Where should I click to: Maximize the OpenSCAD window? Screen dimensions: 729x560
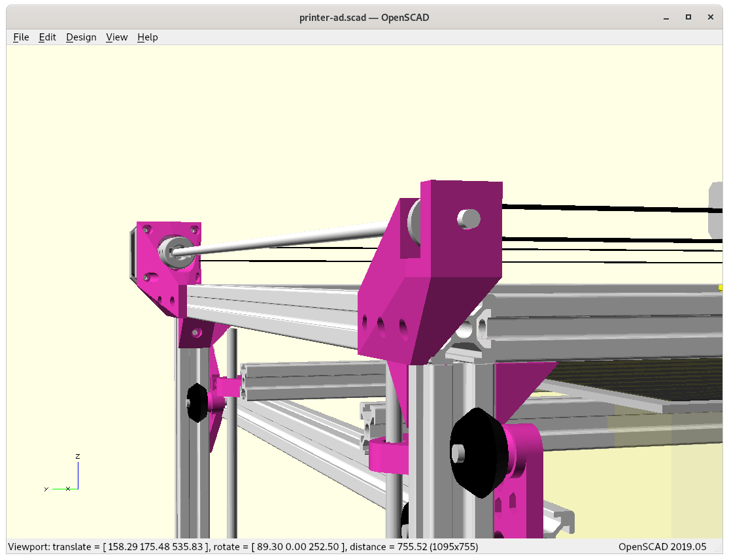click(x=688, y=17)
